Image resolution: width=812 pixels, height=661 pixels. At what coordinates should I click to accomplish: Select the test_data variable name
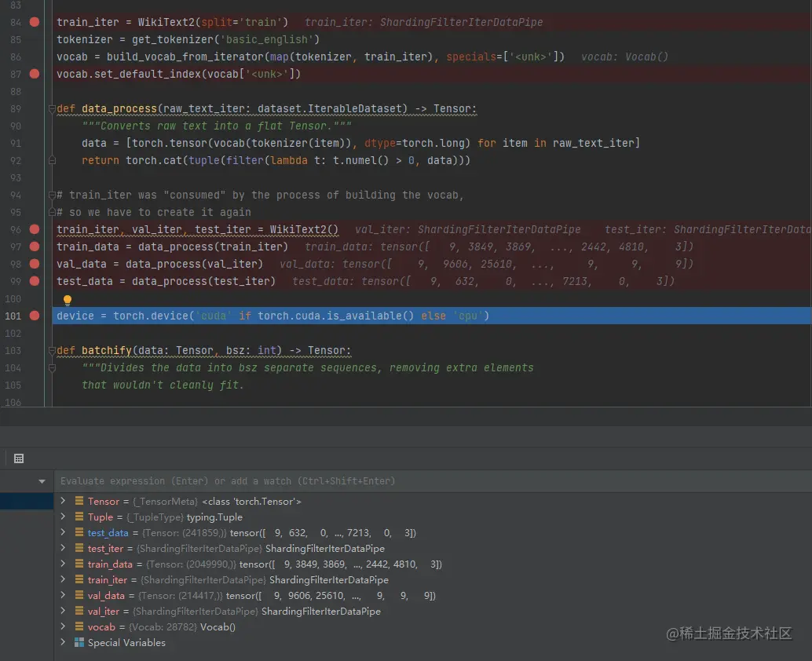point(108,532)
